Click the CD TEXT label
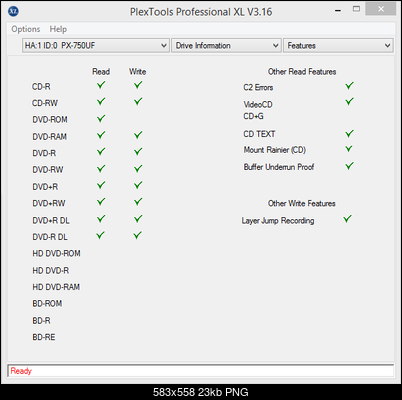The height and width of the screenshot is (400, 402). [259, 134]
